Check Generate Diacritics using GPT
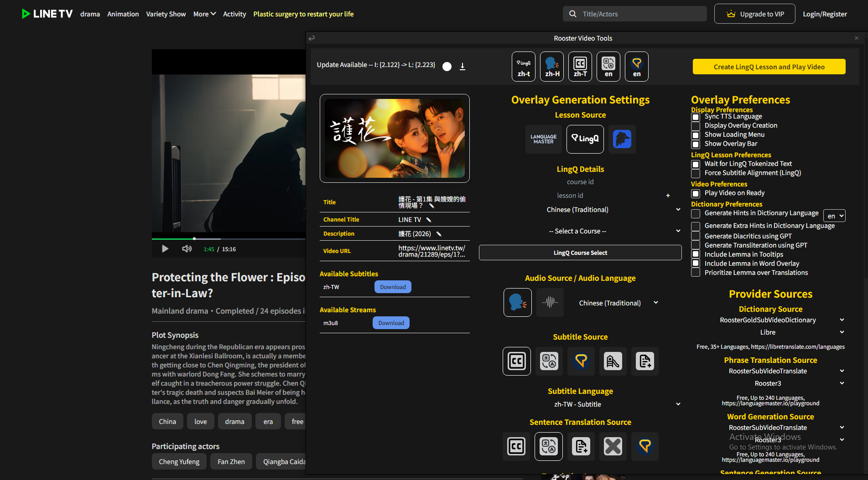The width and height of the screenshot is (868, 480). point(696,236)
